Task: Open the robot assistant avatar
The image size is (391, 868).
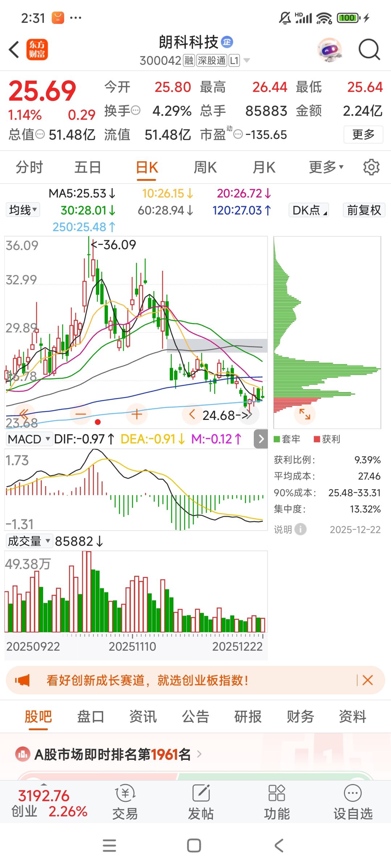Action: (x=329, y=50)
